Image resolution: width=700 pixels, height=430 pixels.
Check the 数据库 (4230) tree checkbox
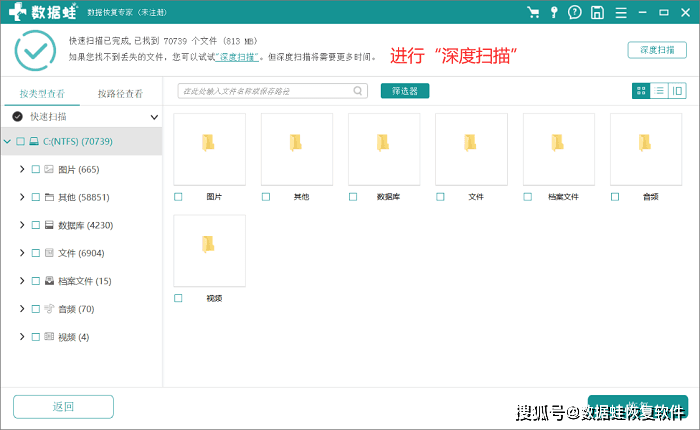[x=36, y=225]
